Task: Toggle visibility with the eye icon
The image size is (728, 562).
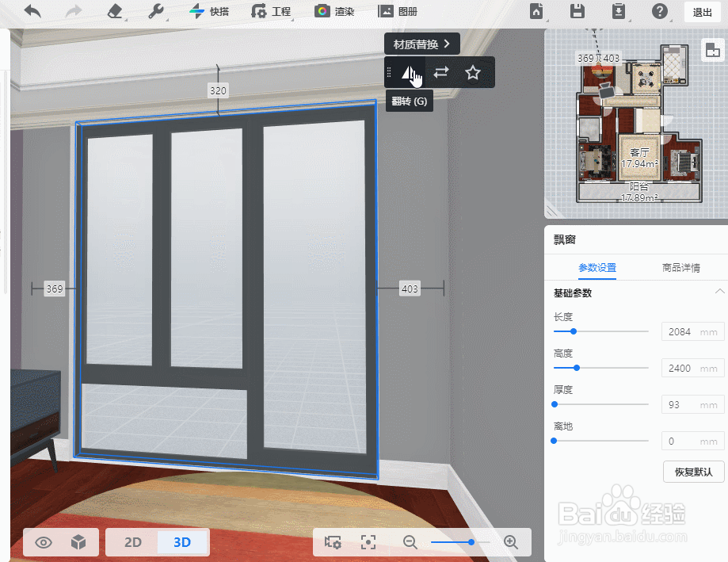Action: [x=44, y=542]
